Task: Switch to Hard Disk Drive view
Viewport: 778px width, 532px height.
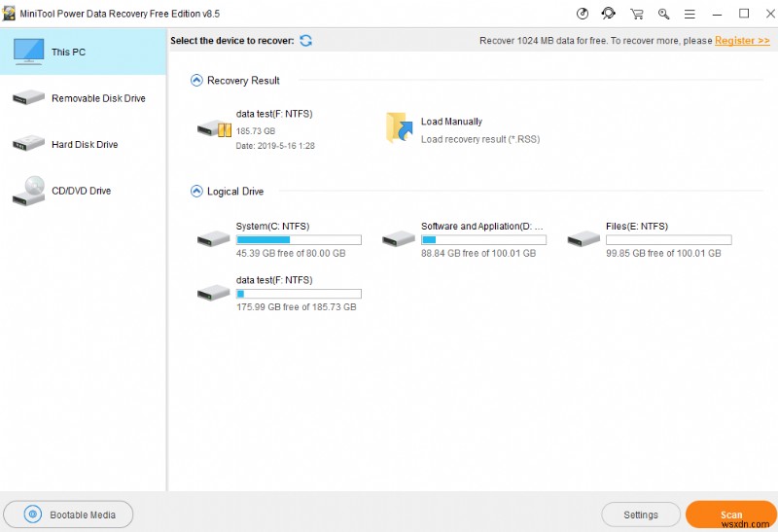Action: 83,144
